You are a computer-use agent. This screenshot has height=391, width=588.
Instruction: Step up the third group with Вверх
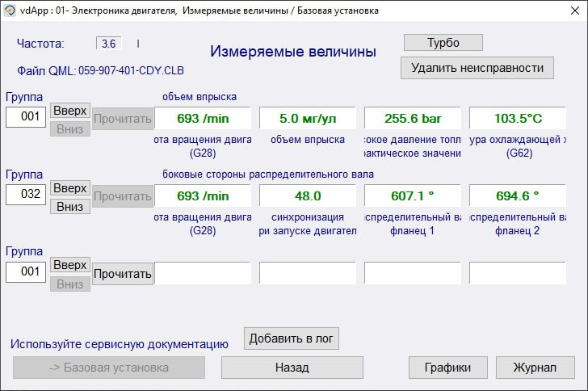click(x=70, y=265)
